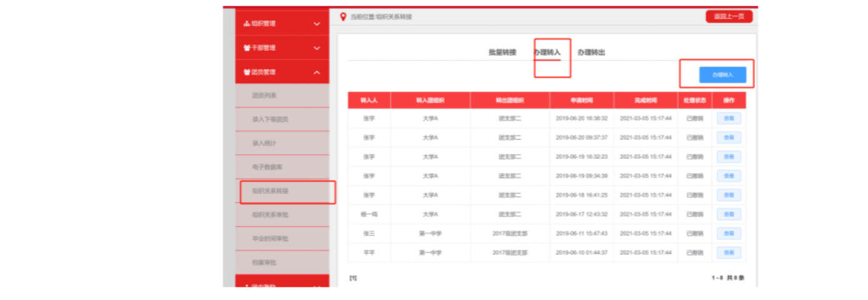This screenshot has height=300, width=868.
Task: Switch to the 批量转接 tab
Action: (x=502, y=52)
